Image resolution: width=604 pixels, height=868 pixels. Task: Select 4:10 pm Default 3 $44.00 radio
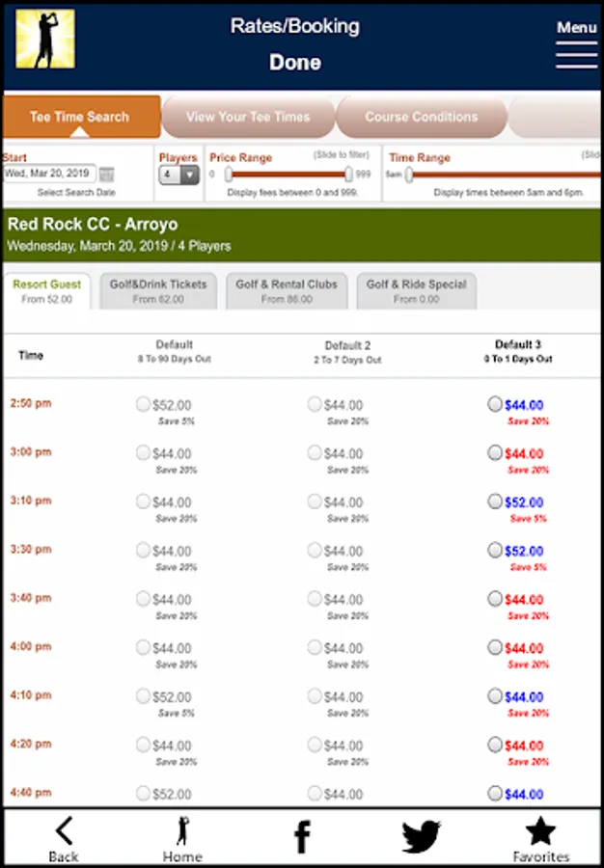pyautogui.click(x=495, y=696)
